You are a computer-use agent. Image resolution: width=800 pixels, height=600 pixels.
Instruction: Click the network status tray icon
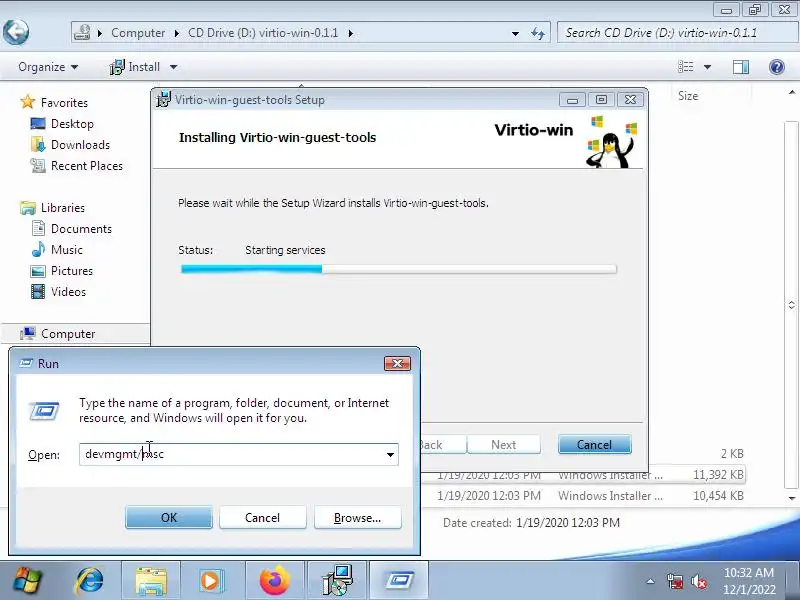pyautogui.click(x=674, y=581)
